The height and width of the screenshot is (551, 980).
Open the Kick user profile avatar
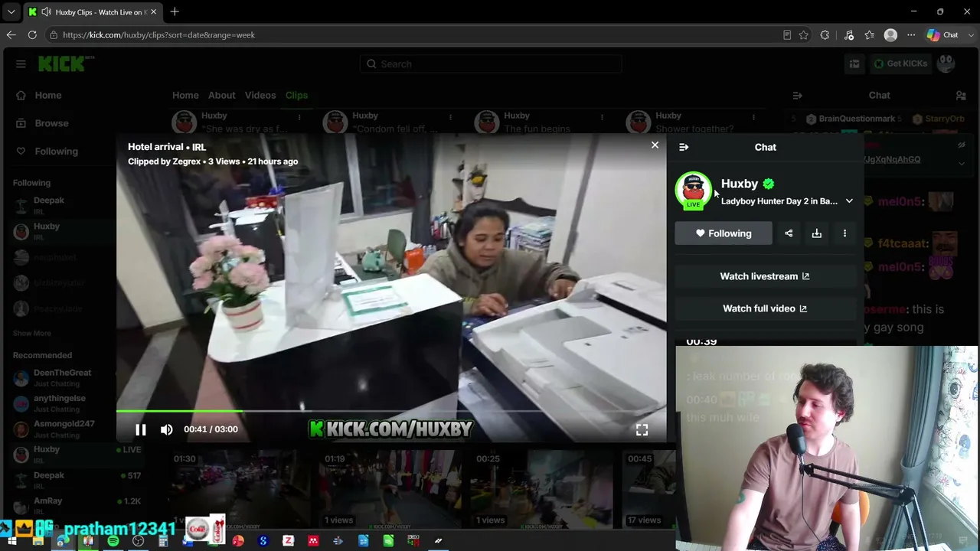[946, 64]
